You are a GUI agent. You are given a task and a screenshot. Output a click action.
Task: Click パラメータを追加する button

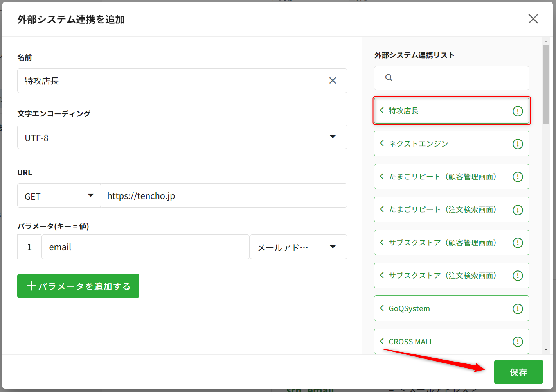tap(78, 286)
